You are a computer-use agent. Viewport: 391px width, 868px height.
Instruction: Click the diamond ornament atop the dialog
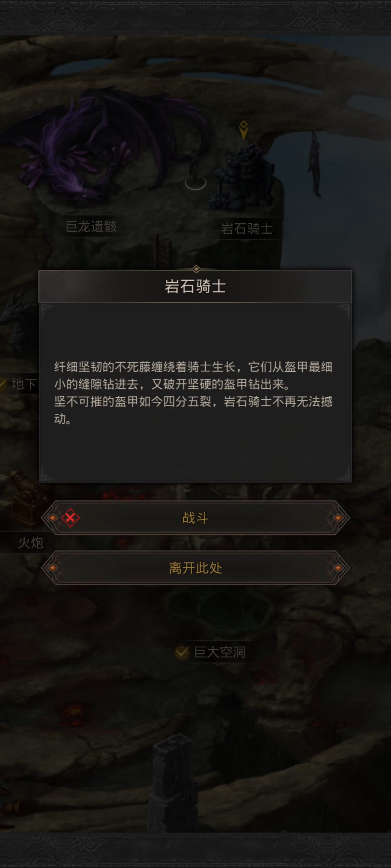click(196, 269)
